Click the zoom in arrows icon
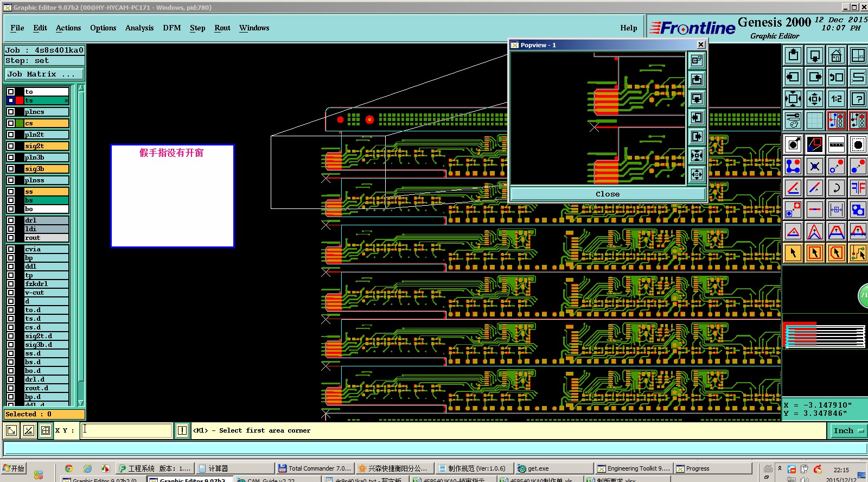This screenshot has height=482, width=868. pyautogui.click(x=793, y=99)
